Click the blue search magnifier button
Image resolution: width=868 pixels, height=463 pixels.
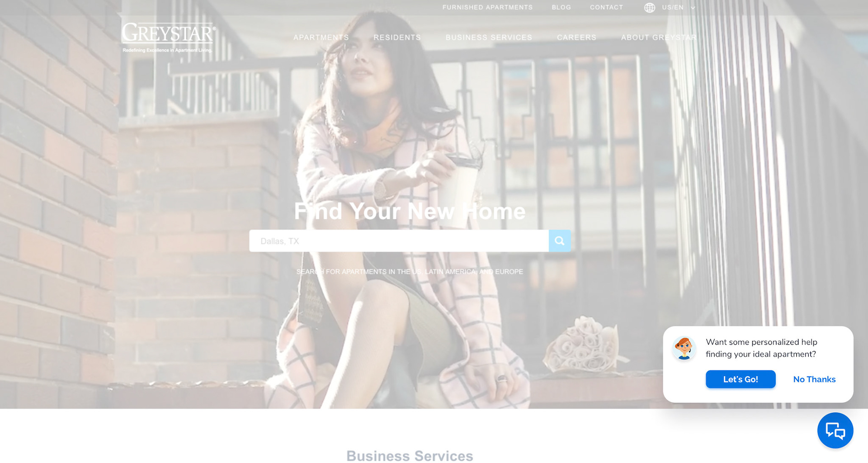click(560, 241)
